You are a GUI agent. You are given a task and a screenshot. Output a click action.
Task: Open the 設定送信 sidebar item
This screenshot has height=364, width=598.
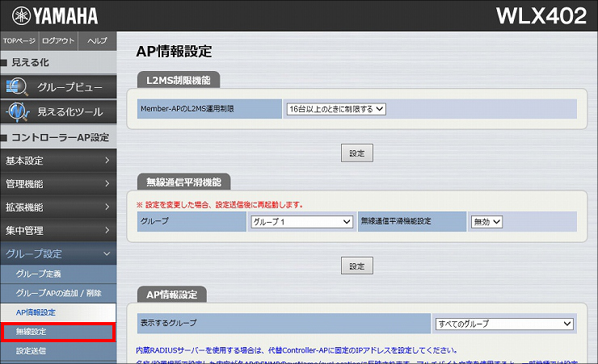pos(58,351)
